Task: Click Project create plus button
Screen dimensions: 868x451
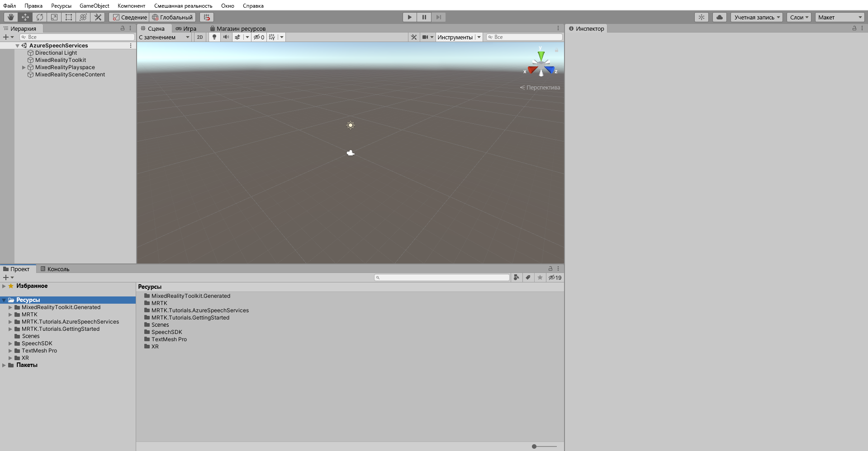Action: pyautogui.click(x=8, y=277)
